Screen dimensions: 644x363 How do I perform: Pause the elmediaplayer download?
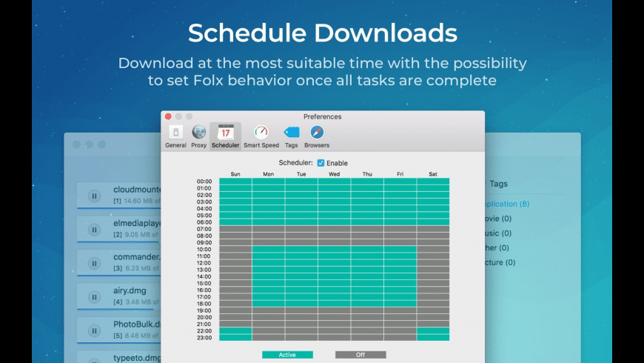[94, 230]
